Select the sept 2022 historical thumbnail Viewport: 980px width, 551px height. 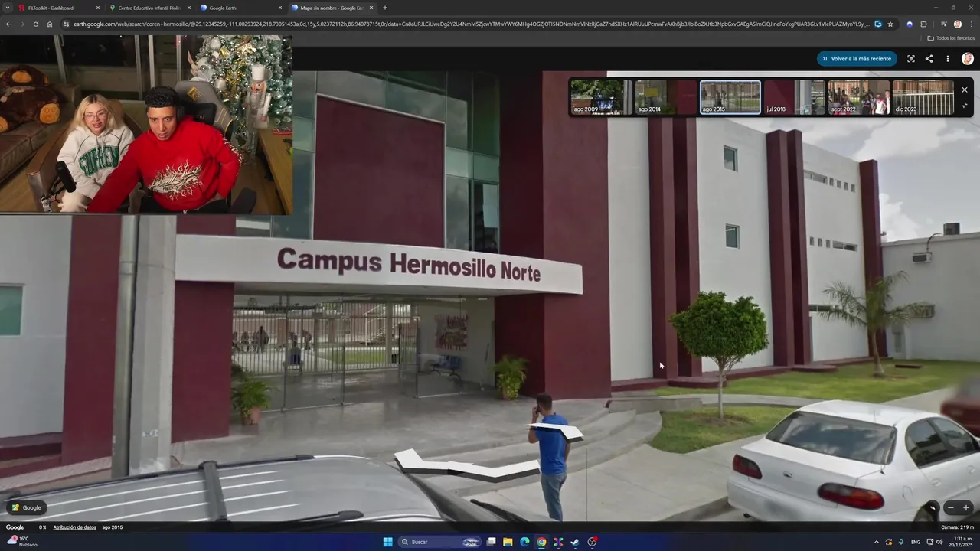pyautogui.click(x=859, y=97)
